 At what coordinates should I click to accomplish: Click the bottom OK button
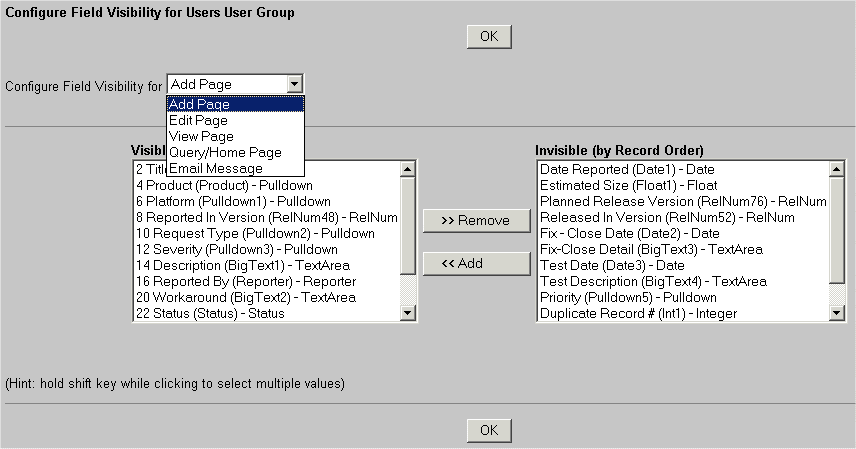pyautogui.click(x=489, y=430)
